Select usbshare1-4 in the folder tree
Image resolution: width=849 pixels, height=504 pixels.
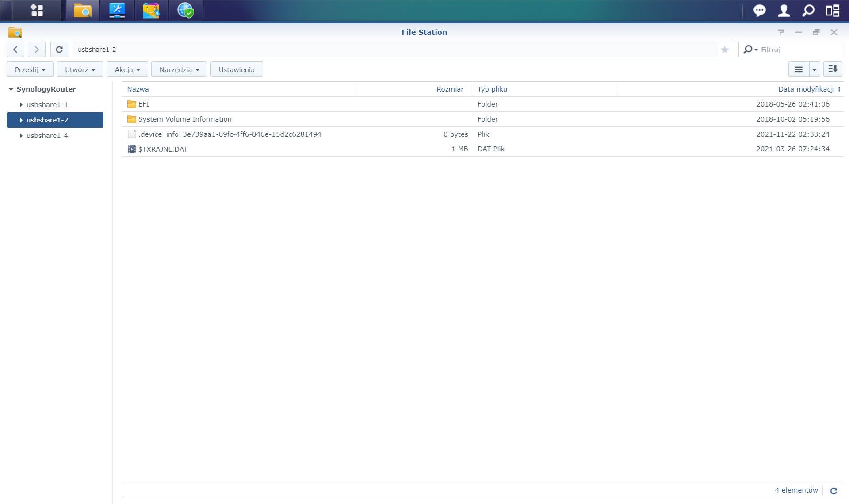click(x=47, y=136)
